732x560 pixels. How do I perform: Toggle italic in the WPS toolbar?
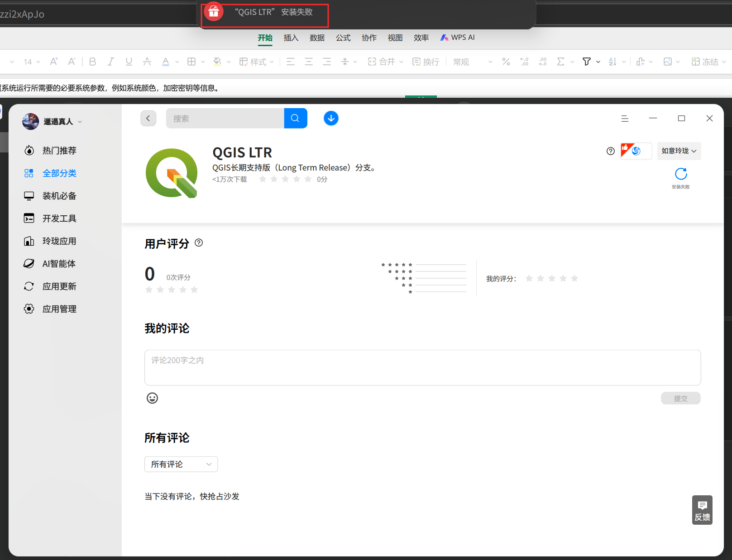[110, 62]
